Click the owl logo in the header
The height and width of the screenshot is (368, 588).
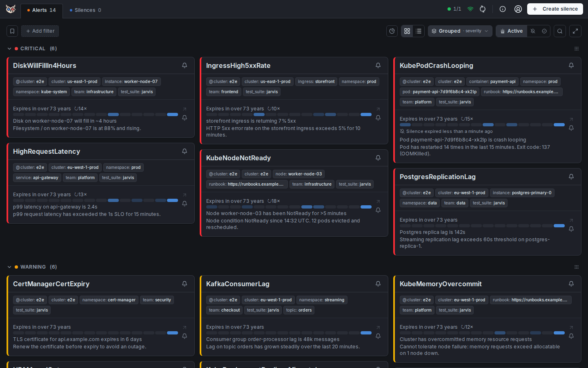click(x=11, y=9)
